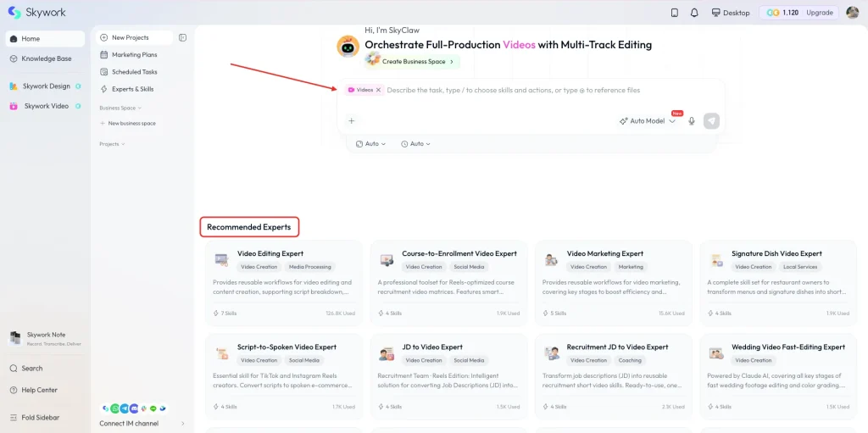Image resolution: width=868 pixels, height=433 pixels.
Task: Open Video Marketing Expert card
Action: click(x=614, y=283)
